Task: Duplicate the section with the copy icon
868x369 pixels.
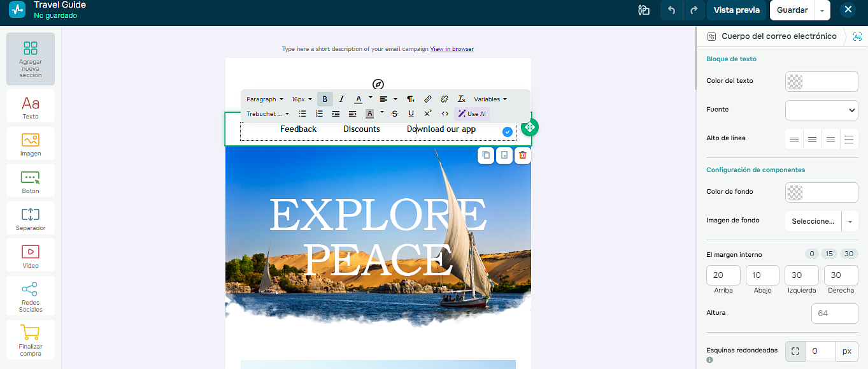Action: click(x=486, y=155)
